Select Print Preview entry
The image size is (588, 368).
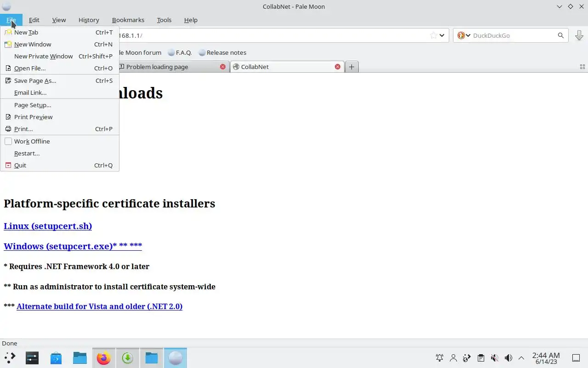pyautogui.click(x=60, y=117)
